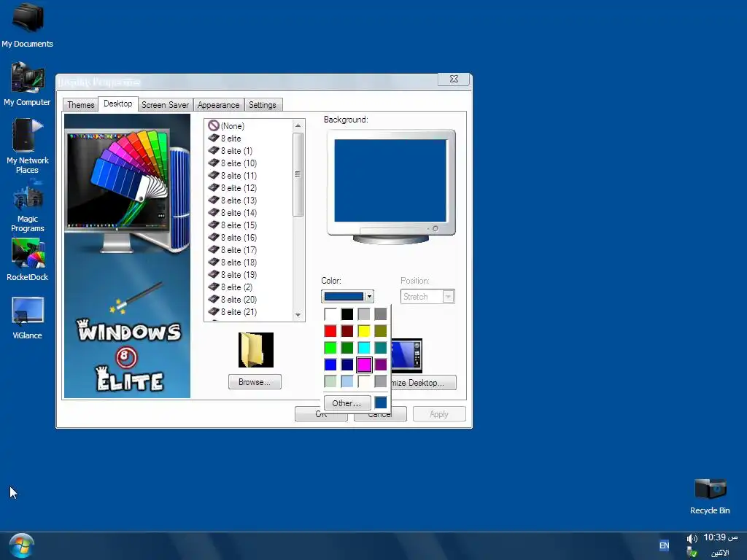Click the Customize Desktop button

[423, 383]
